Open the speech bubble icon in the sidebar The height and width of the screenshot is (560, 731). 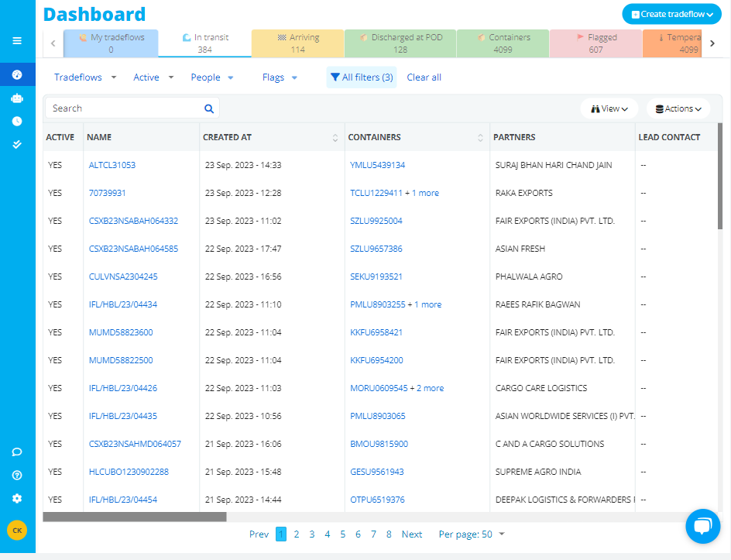pos(17,452)
